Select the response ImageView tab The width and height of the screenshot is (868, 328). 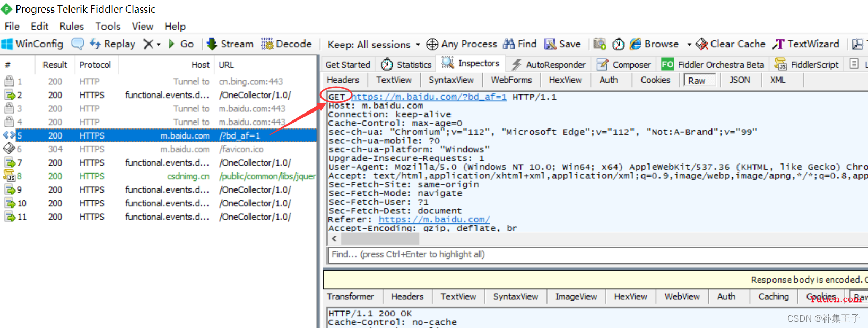pyautogui.click(x=576, y=297)
